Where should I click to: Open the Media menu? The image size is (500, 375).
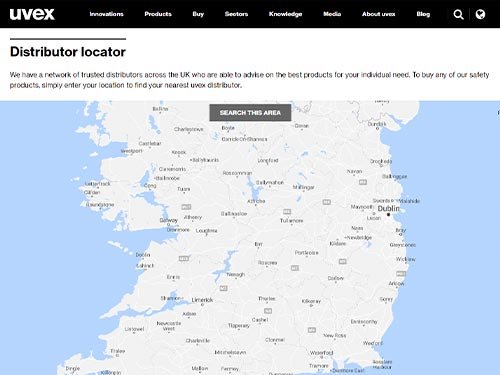click(x=332, y=14)
